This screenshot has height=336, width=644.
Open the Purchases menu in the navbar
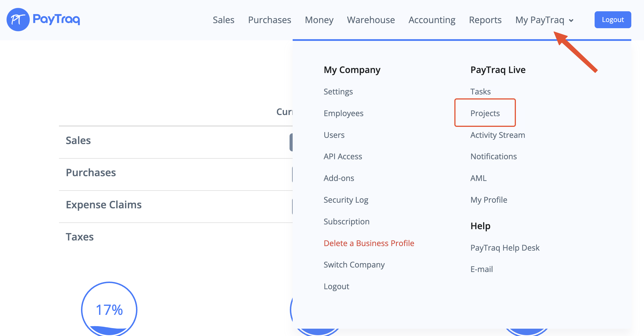coord(269,20)
